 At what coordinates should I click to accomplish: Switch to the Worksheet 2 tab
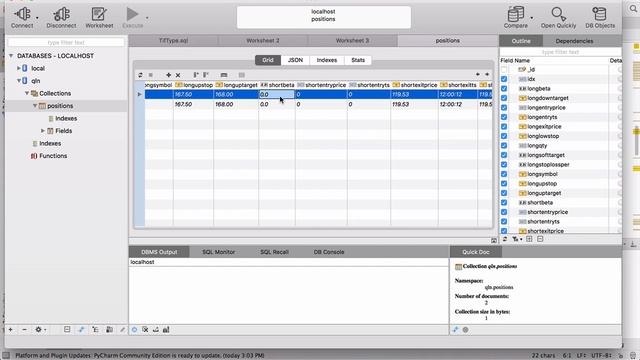263,41
